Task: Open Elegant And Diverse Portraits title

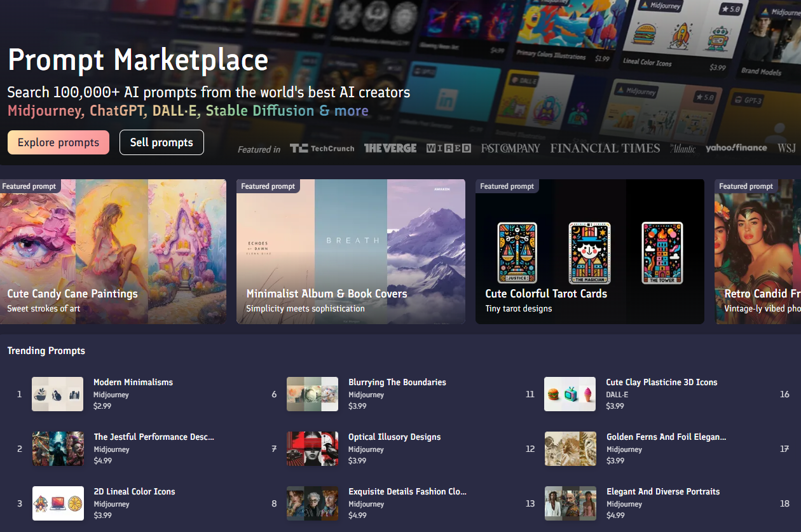Action: 663,491
